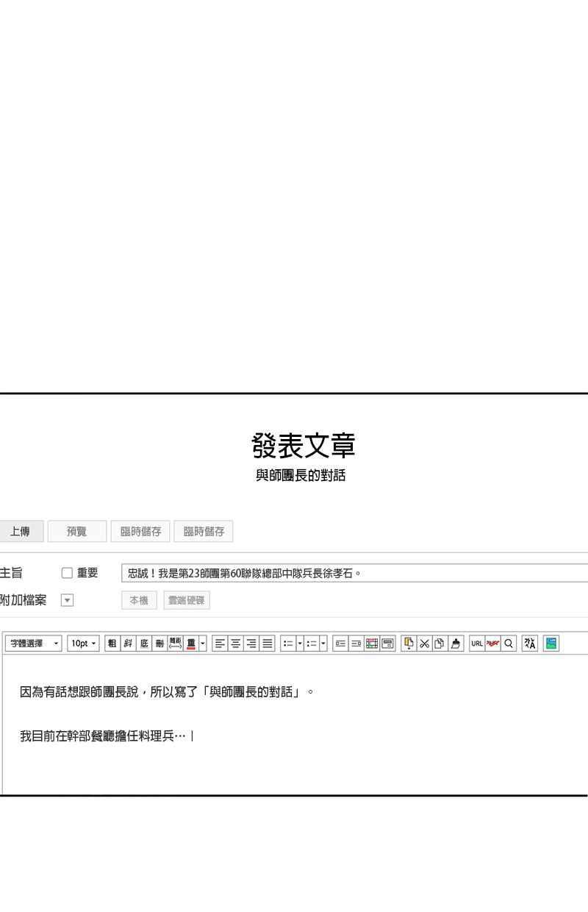Click the 與師團長的對話 subtitle
This screenshot has width=588, height=912.
pyautogui.click(x=301, y=476)
